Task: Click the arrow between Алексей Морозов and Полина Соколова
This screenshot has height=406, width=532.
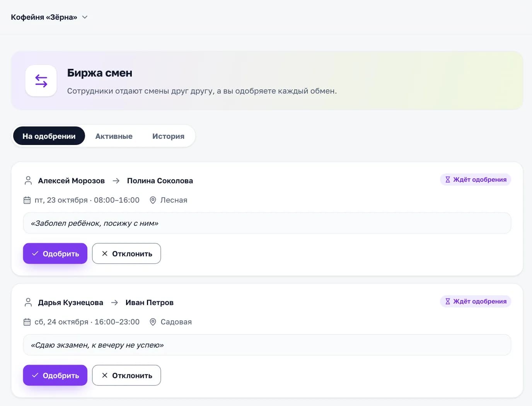Action: click(x=116, y=181)
